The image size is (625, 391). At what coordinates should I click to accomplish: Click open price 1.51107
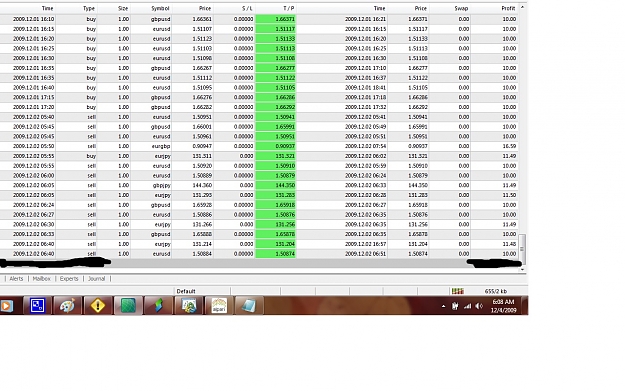tap(202, 29)
